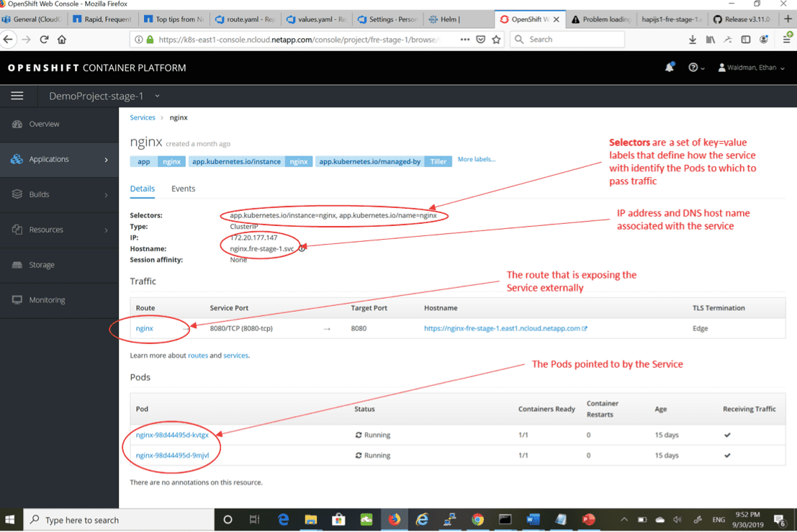Launch Chrome from the taskbar
This screenshot has height=532, width=797.
tap(477, 519)
